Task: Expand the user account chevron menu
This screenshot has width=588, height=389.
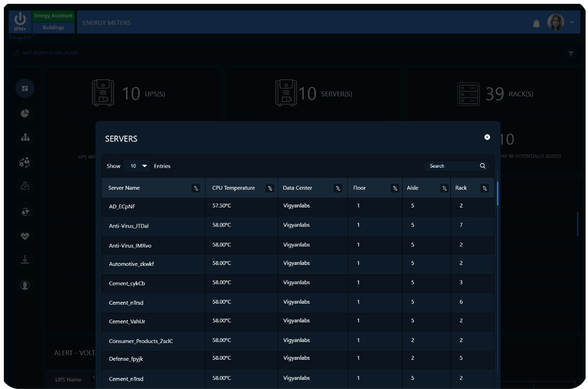Action: coord(571,23)
